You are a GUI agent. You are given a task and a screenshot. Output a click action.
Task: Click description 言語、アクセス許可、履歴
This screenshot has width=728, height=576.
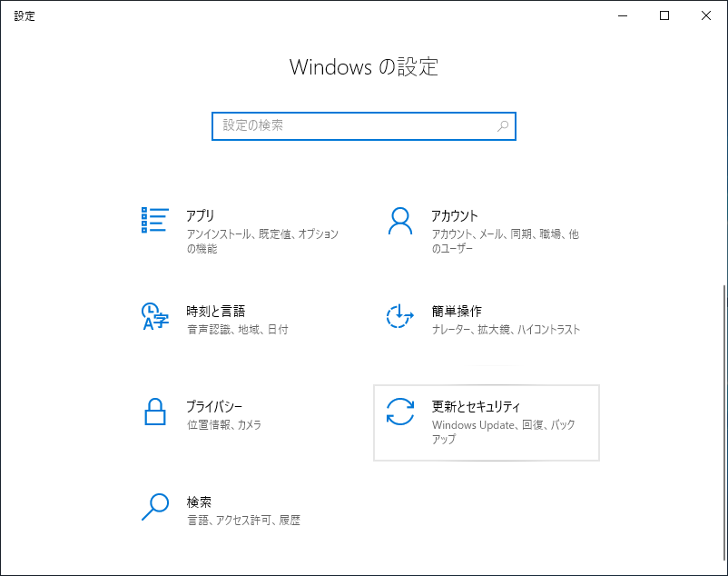coord(243,520)
